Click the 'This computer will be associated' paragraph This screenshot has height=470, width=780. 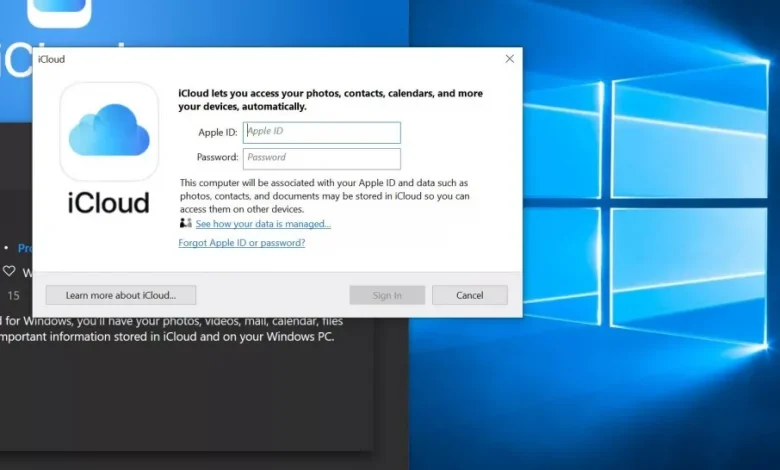(x=324, y=196)
